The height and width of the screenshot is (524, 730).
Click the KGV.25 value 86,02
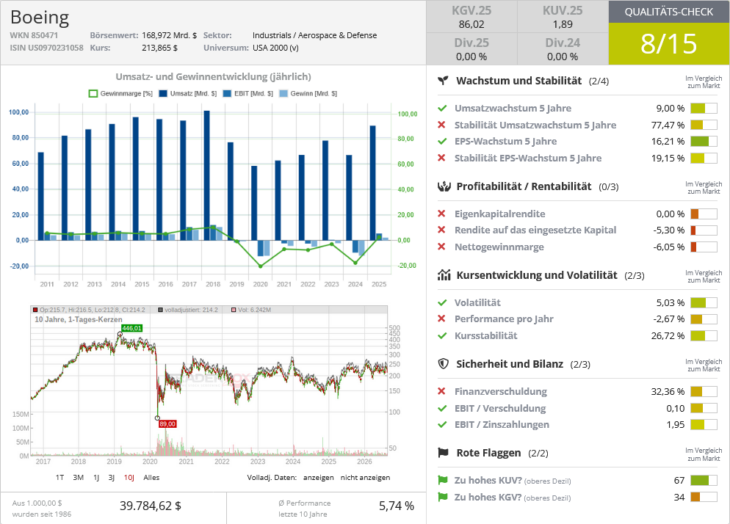471,24
